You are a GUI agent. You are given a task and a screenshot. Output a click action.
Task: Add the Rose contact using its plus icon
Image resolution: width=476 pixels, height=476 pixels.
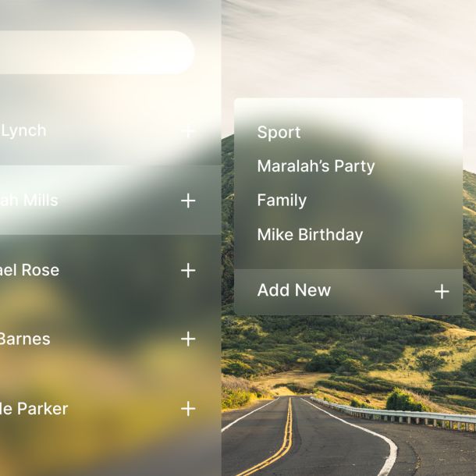[x=188, y=270]
